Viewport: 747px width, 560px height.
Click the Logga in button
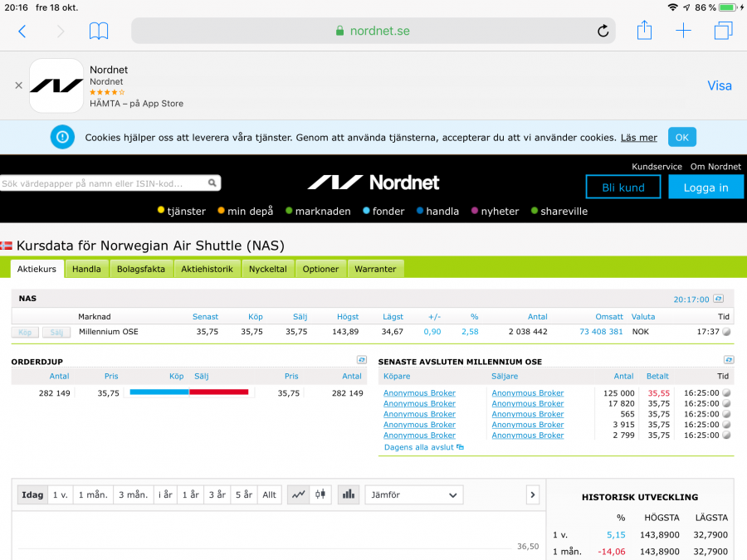(705, 187)
